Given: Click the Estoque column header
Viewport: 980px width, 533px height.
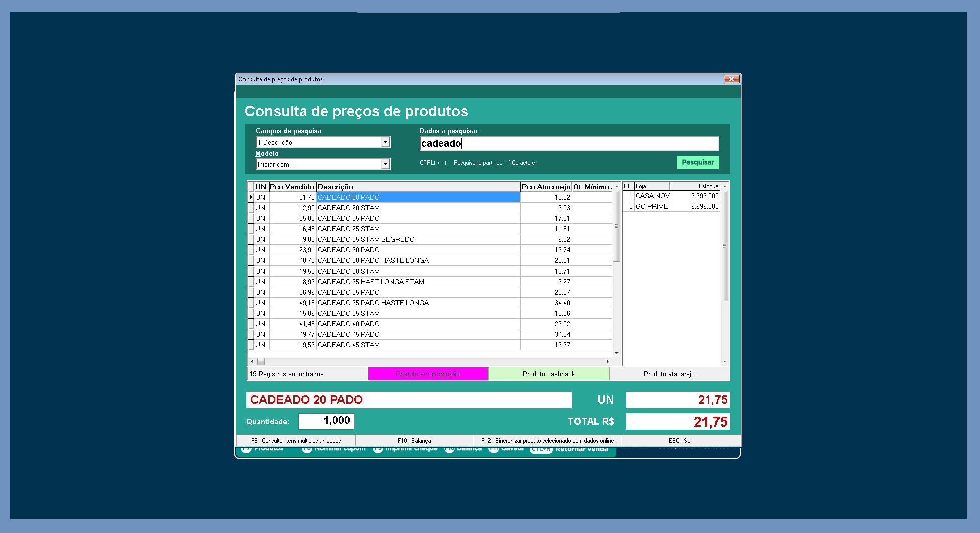Looking at the screenshot, I should (695, 186).
